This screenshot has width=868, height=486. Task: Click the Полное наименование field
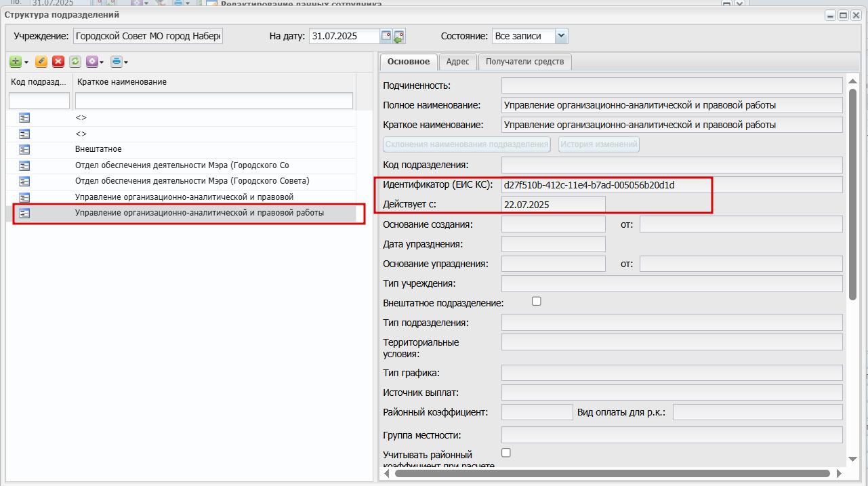coord(672,105)
